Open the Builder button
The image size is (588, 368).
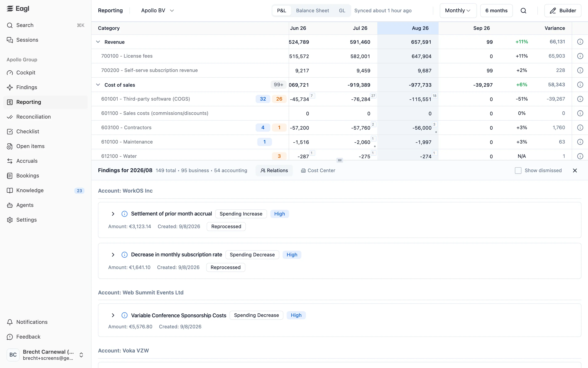(x=563, y=11)
